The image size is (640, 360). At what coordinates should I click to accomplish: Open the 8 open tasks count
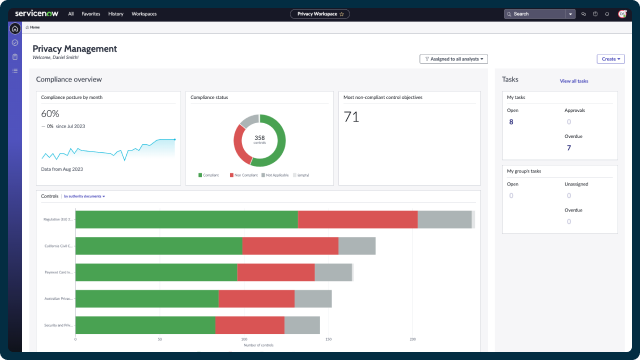[x=511, y=122]
